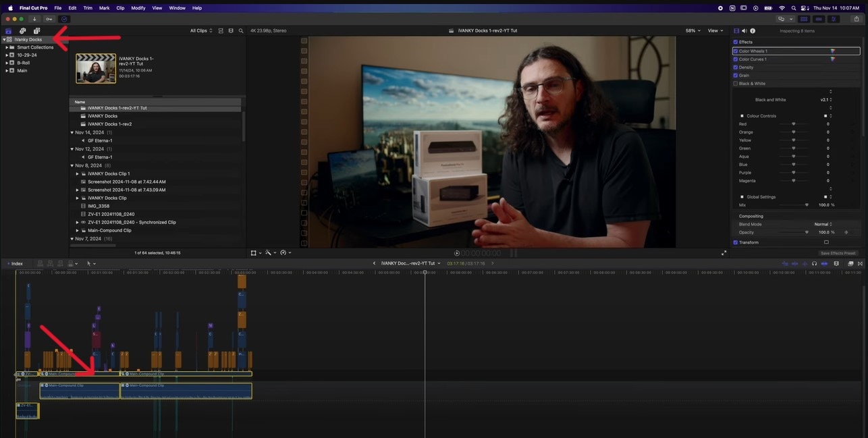Open the Modify menu
The height and width of the screenshot is (438, 868).
[x=138, y=8]
